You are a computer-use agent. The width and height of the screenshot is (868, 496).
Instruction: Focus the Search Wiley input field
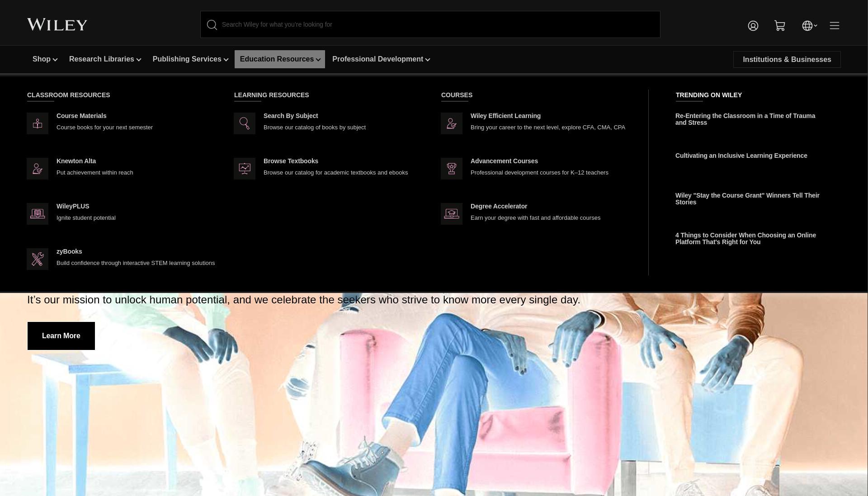pos(430,24)
